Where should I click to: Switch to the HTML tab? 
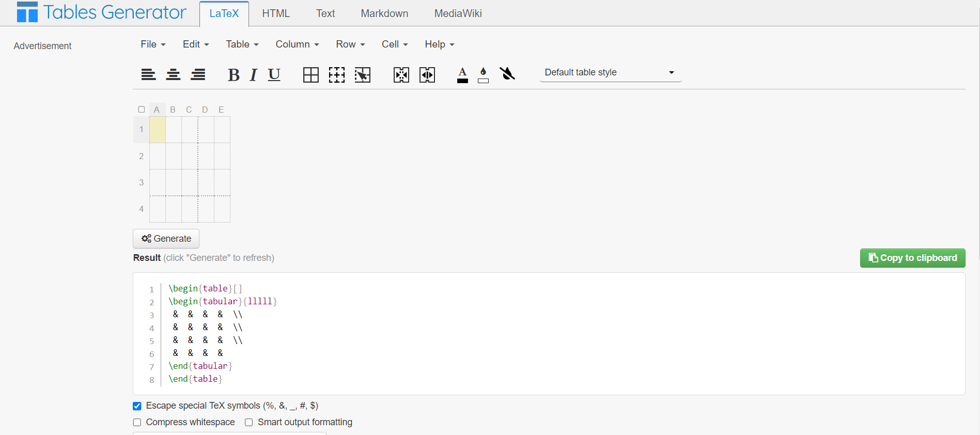(x=276, y=13)
